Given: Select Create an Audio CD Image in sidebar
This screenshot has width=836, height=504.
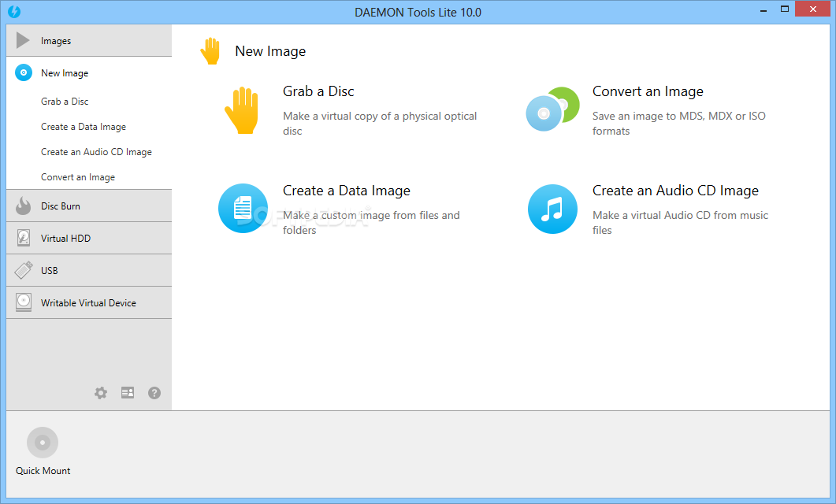Looking at the screenshot, I should coord(96,151).
